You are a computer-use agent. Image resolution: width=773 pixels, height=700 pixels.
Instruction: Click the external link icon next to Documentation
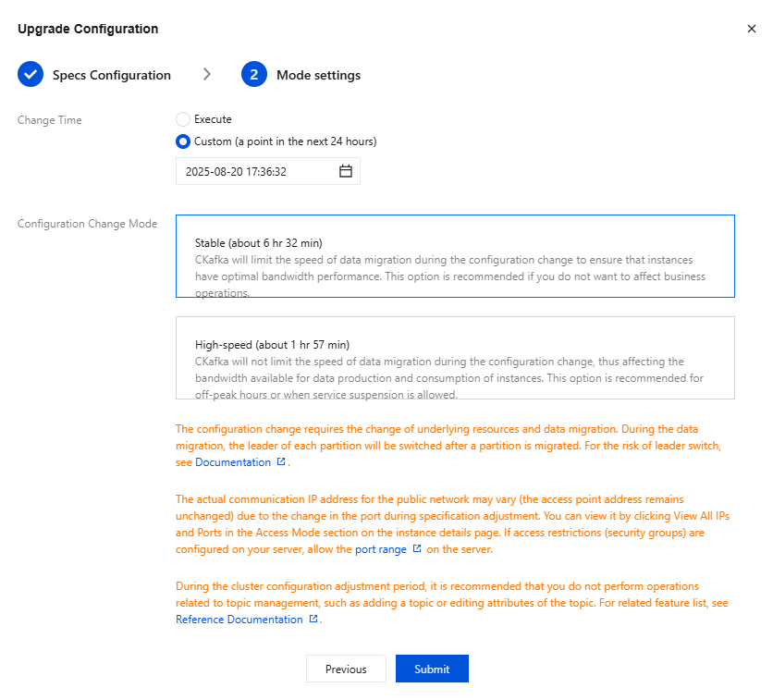(x=281, y=462)
